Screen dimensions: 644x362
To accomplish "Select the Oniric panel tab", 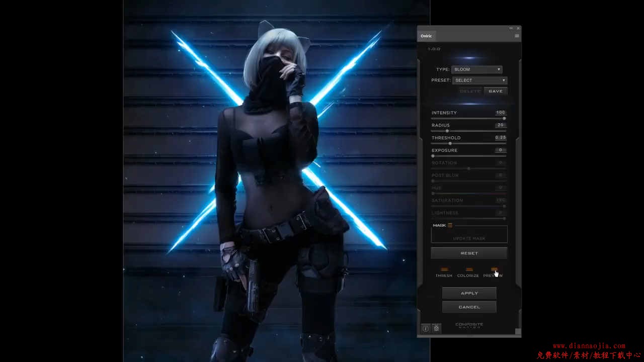I will click(x=426, y=36).
